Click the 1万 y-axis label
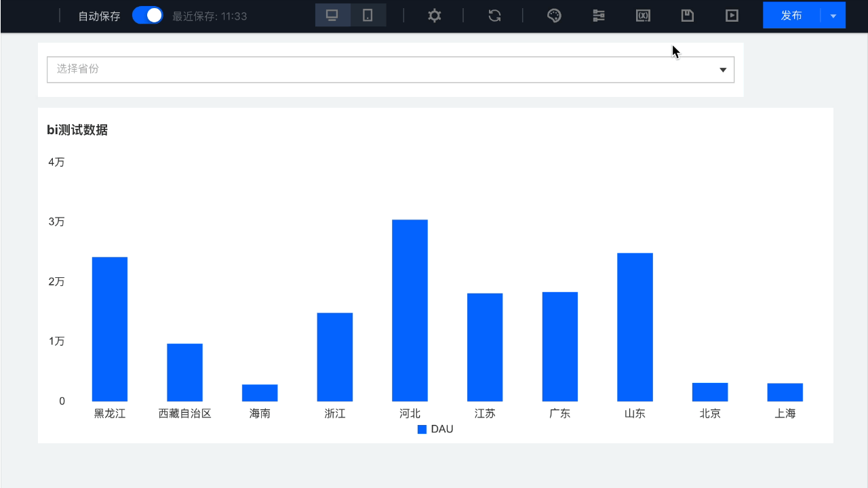 coord(56,341)
